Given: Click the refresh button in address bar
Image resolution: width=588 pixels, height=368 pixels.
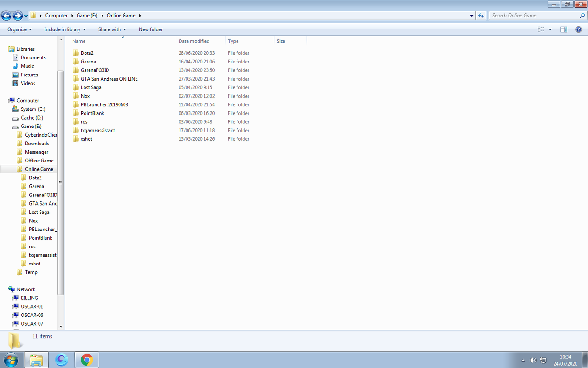Looking at the screenshot, I should pos(481,16).
